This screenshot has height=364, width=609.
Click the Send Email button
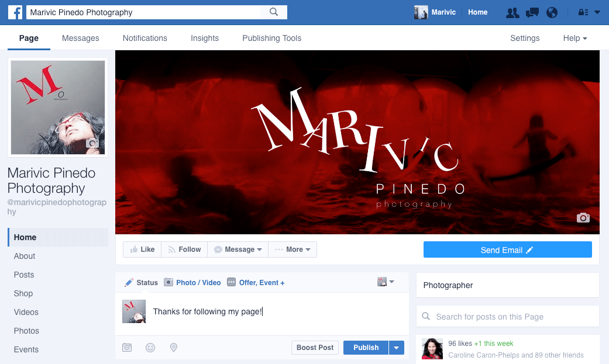pos(507,250)
